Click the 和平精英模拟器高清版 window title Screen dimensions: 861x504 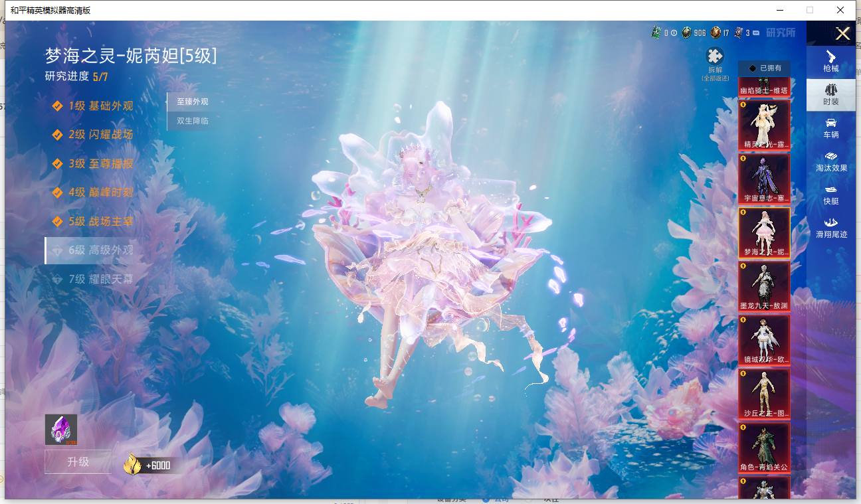pos(50,10)
